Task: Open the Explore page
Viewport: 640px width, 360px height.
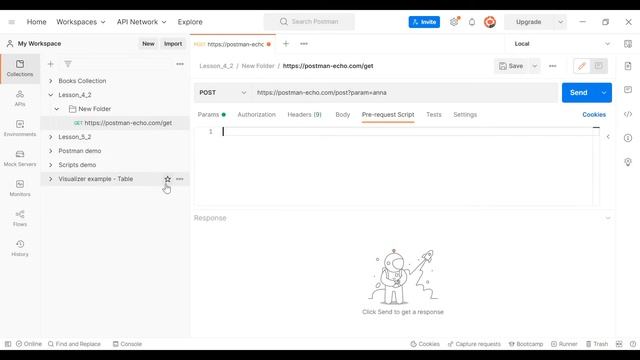Action: point(190,22)
